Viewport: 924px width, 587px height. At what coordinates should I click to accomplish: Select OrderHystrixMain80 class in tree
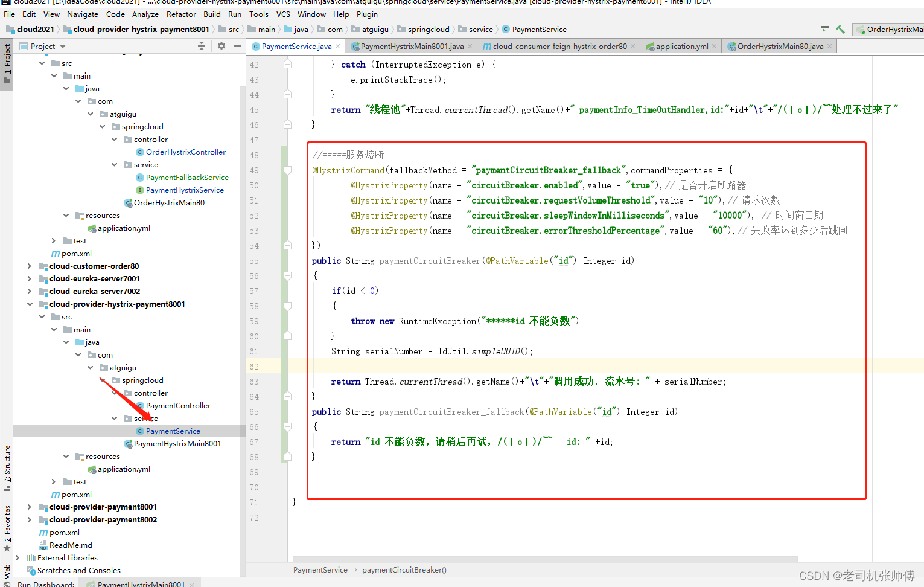point(169,203)
